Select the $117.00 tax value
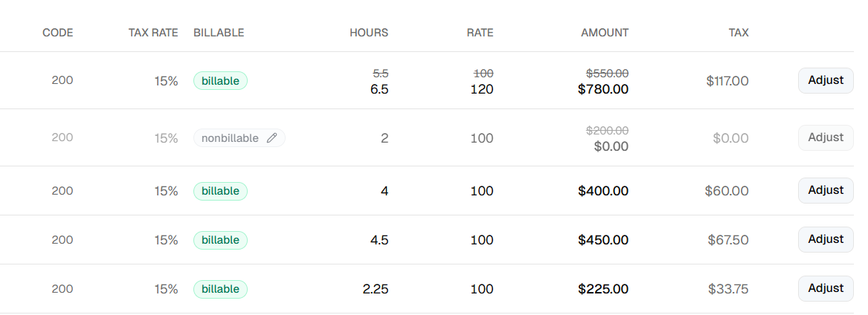 727,81
